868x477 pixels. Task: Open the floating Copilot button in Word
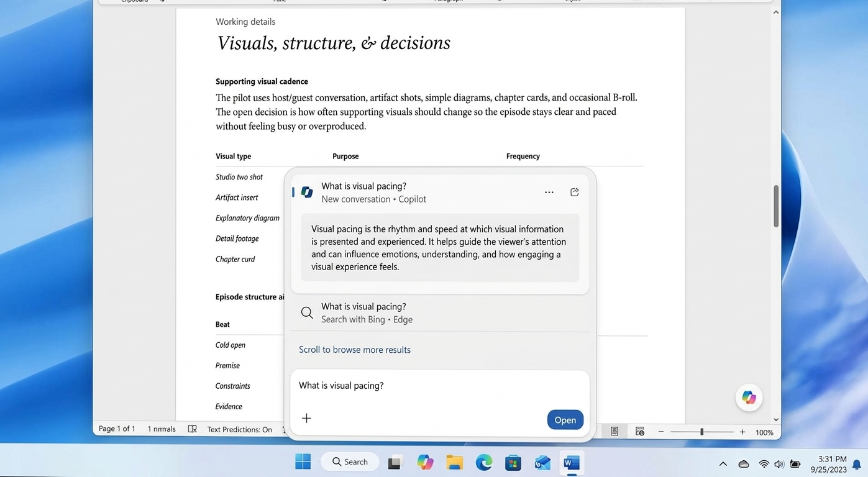tap(749, 397)
